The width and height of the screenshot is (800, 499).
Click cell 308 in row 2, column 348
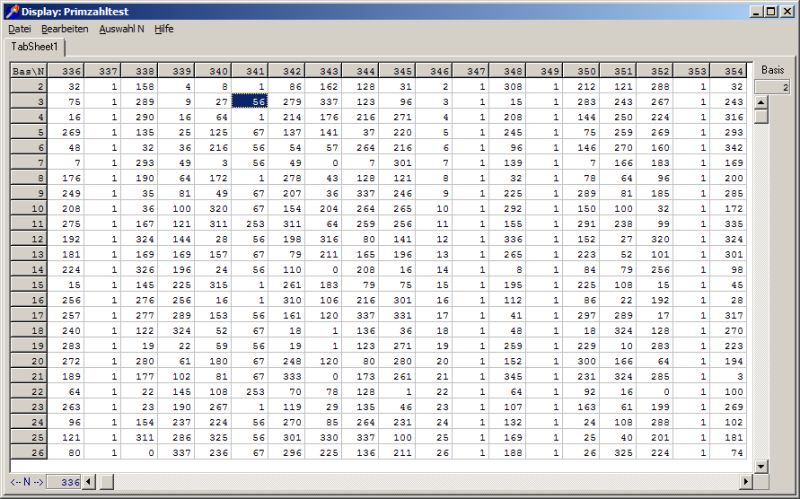[x=507, y=86]
